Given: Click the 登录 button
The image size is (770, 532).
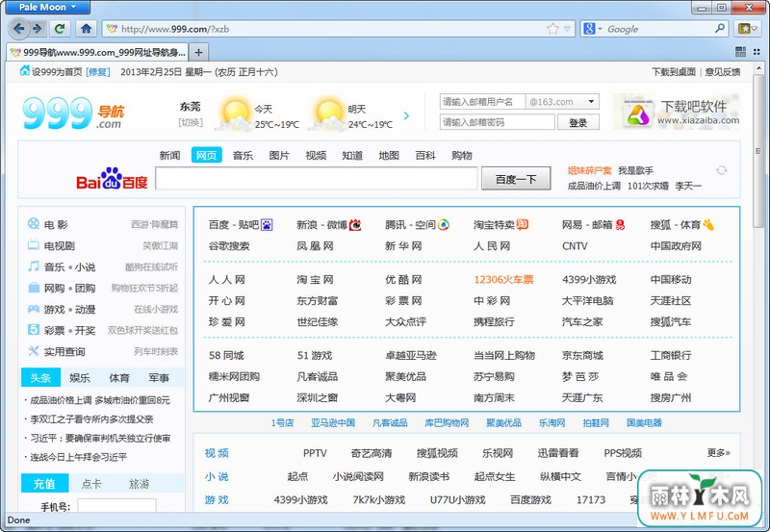Looking at the screenshot, I should click(578, 122).
